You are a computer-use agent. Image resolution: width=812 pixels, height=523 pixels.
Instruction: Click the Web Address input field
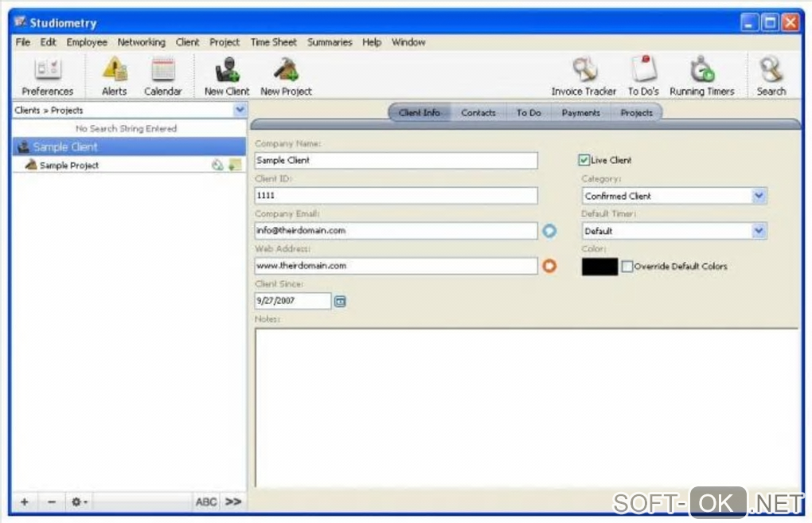coord(396,266)
